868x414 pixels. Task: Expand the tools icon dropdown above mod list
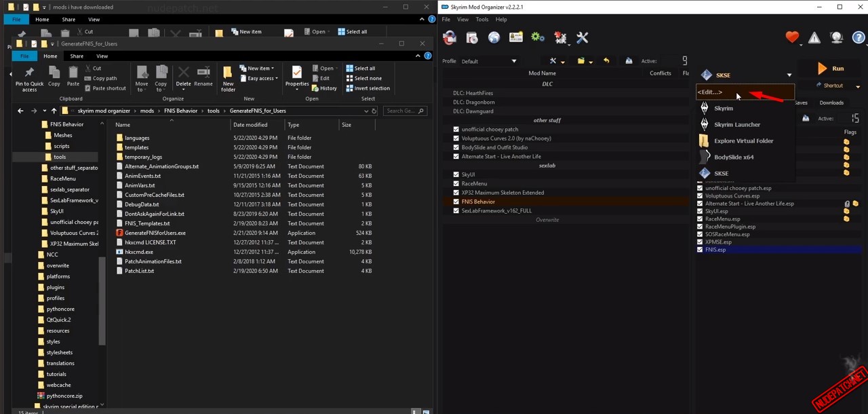click(562, 62)
